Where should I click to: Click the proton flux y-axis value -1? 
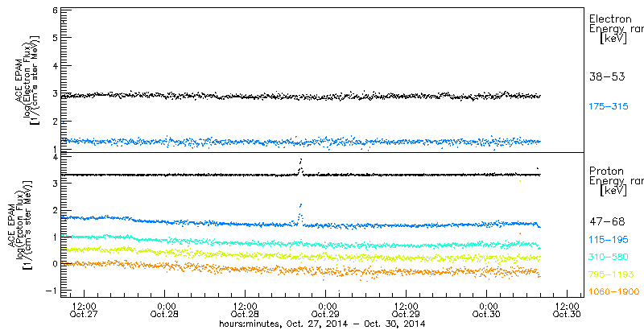tap(50, 291)
